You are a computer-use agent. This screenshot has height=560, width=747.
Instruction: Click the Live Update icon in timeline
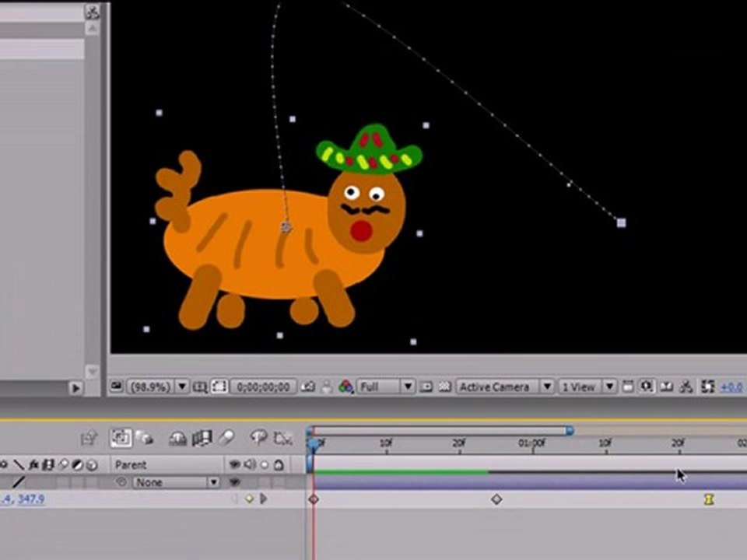click(121, 437)
